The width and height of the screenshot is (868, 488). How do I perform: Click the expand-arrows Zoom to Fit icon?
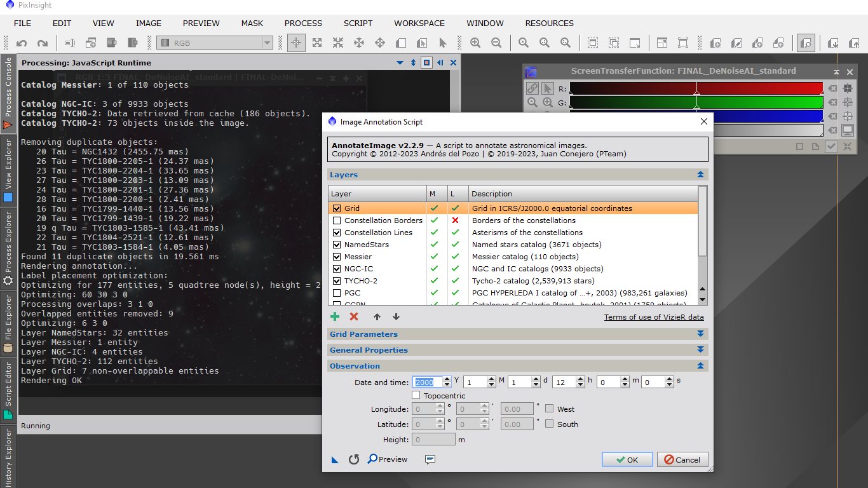click(316, 43)
